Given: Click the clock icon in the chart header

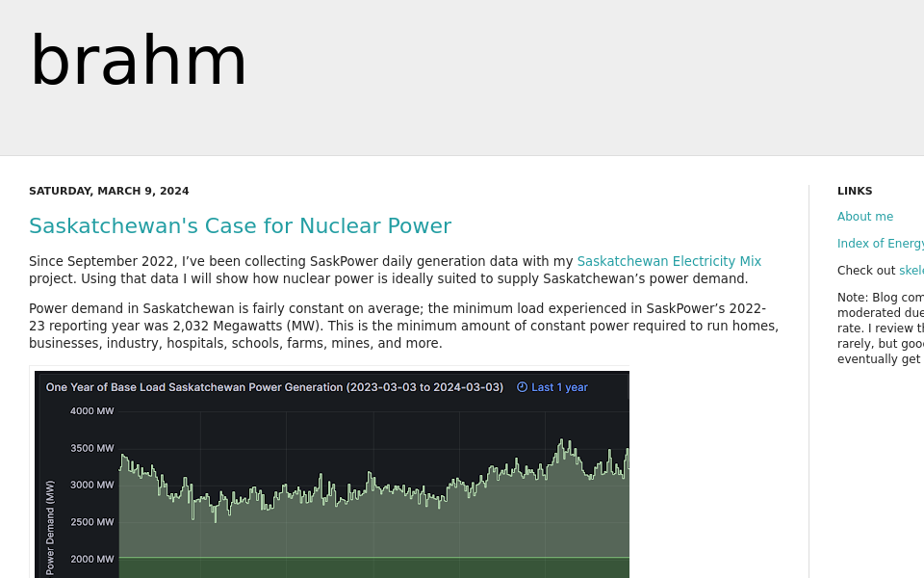Looking at the screenshot, I should coord(522,387).
